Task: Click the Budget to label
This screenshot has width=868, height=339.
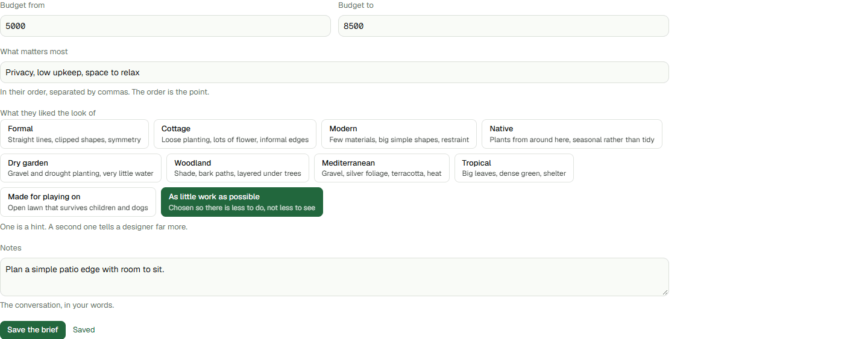Action: (x=356, y=5)
